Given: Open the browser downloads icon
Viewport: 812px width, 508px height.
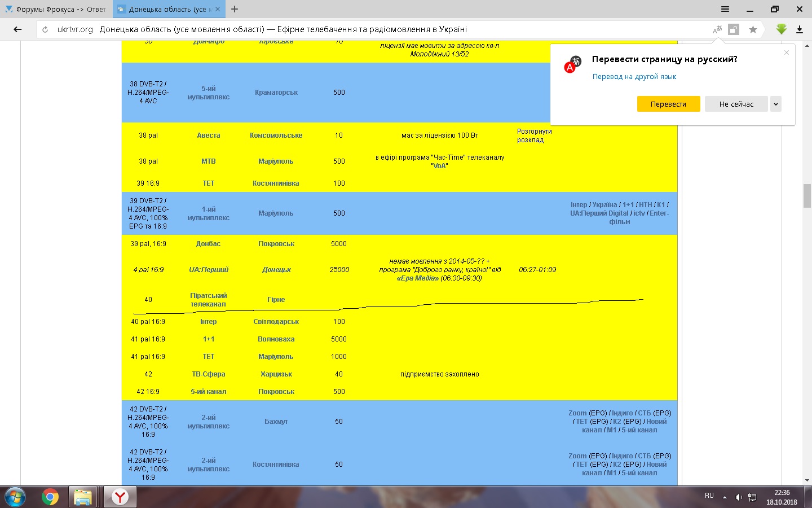Looking at the screenshot, I should (x=800, y=29).
